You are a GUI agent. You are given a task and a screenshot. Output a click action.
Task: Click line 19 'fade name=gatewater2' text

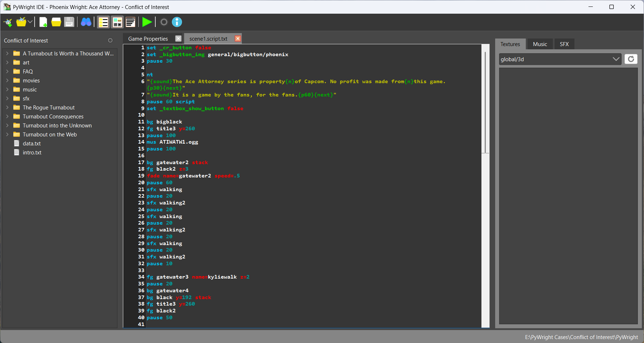pyautogui.click(x=179, y=176)
